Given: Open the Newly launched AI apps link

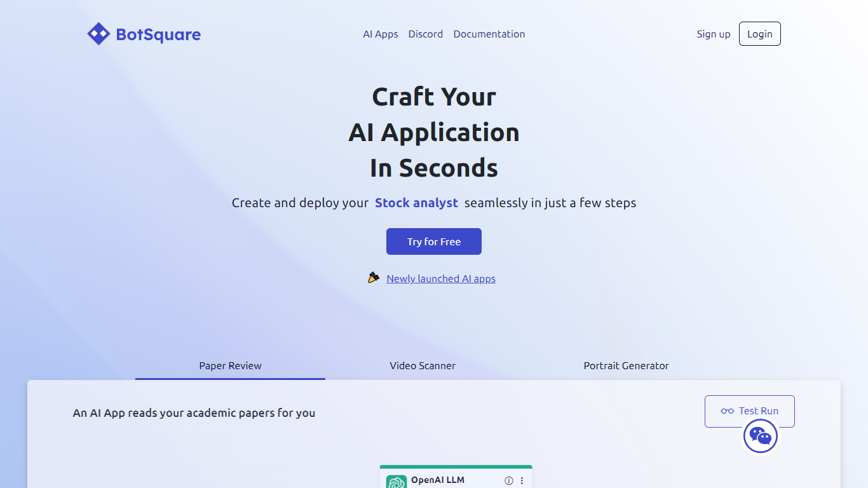Looking at the screenshot, I should pos(441,278).
